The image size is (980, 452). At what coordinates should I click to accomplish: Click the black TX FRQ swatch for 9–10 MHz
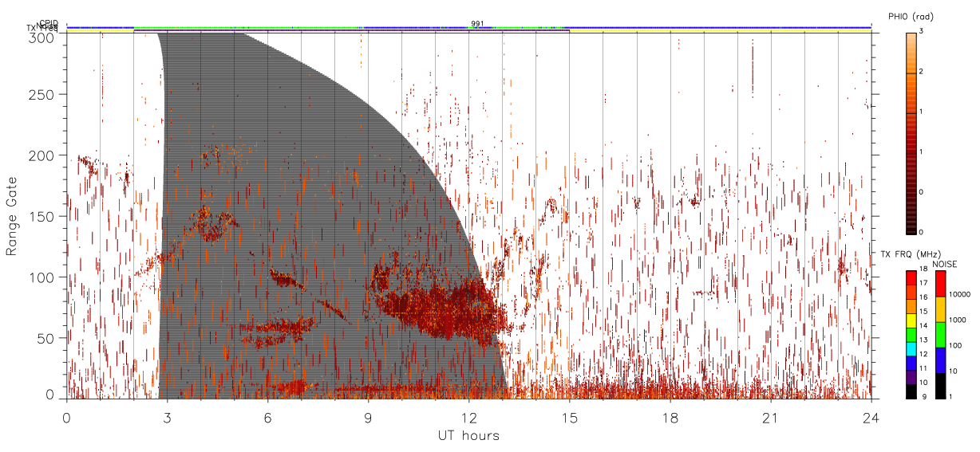tap(911, 391)
